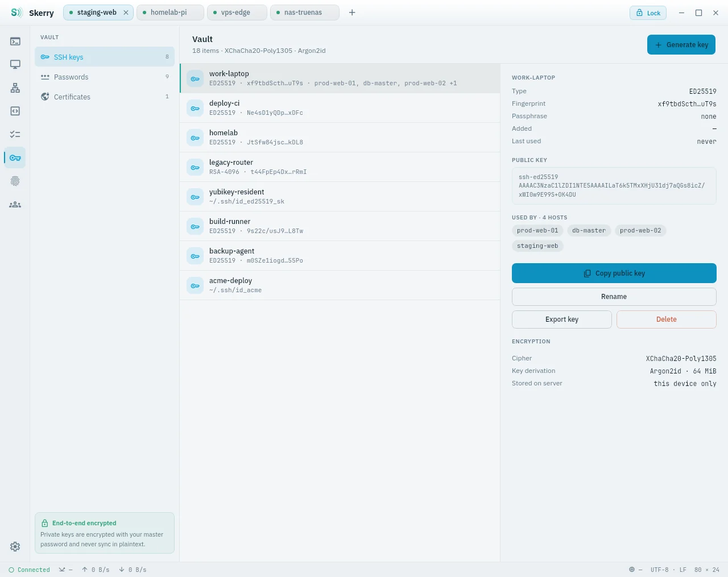This screenshot has height=577, width=728.
Task: Open the code snippets icon in sidebar
Action: [15, 111]
